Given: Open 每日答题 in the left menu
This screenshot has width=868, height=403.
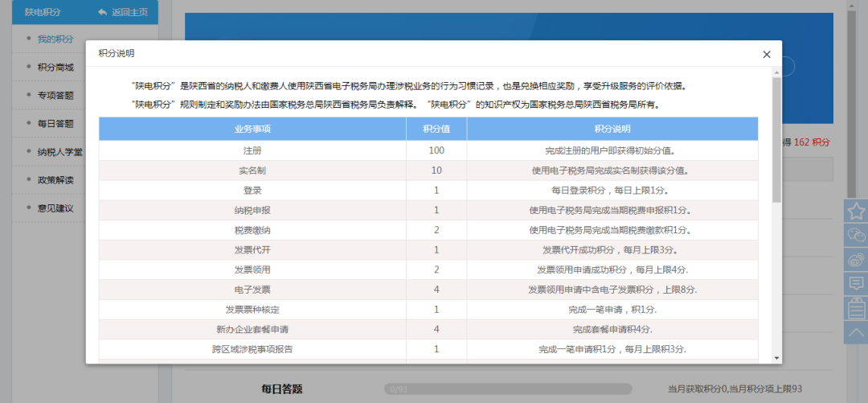Looking at the screenshot, I should [55, 124].
